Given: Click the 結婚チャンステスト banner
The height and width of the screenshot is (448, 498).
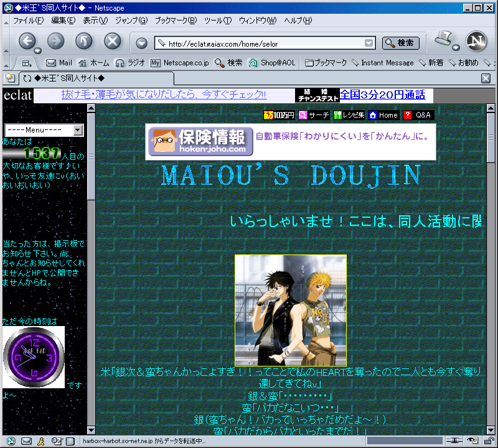Looking at the screenshot, I should pyautogui.click(x=317, y=95).
